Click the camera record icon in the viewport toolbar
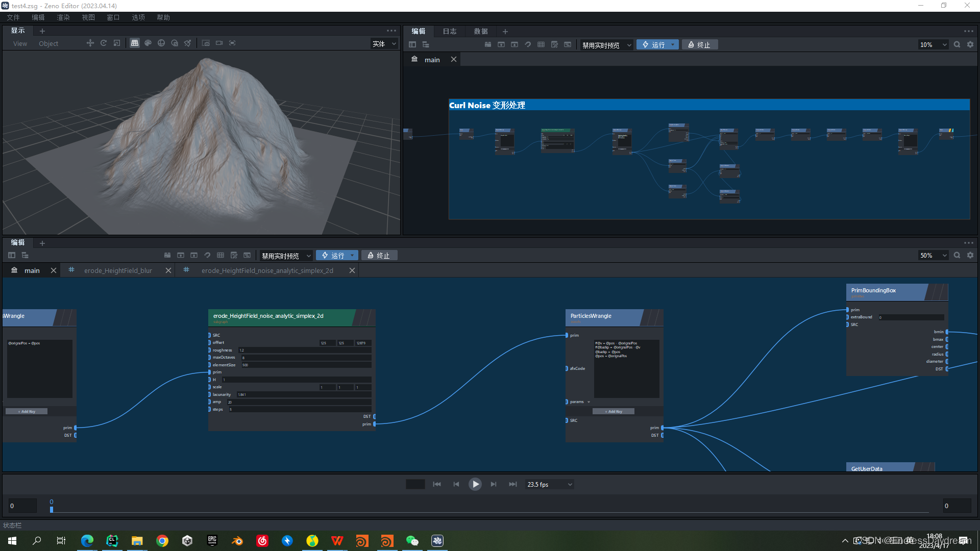Screen dimensions: 980x551 [x=219, y=43]
